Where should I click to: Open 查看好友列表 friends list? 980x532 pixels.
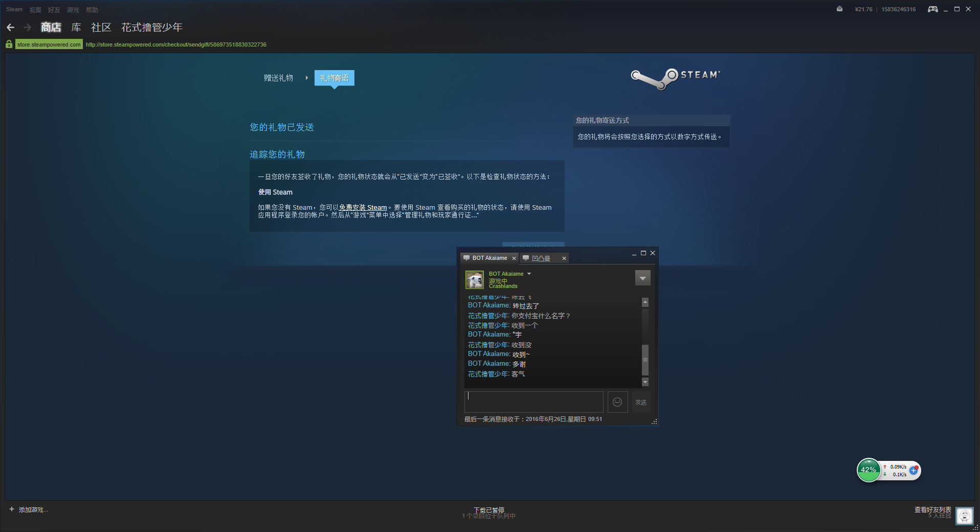click(933, 509)
